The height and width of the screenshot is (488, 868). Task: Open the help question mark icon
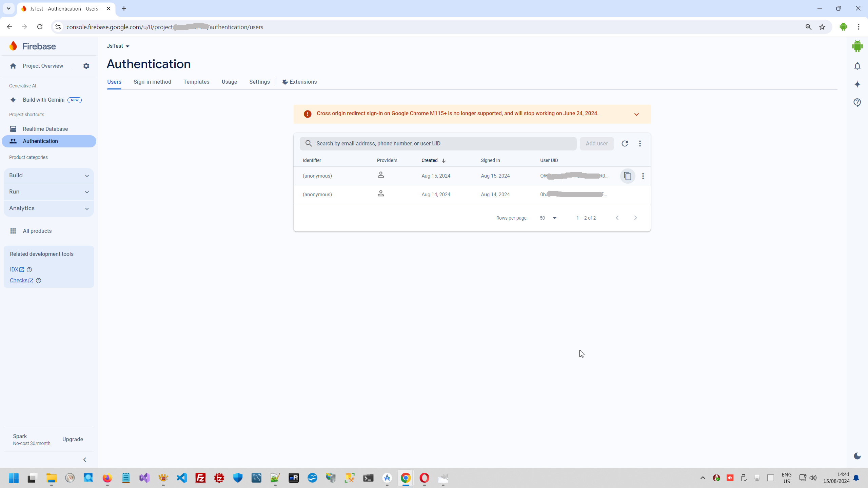(857, 102)
